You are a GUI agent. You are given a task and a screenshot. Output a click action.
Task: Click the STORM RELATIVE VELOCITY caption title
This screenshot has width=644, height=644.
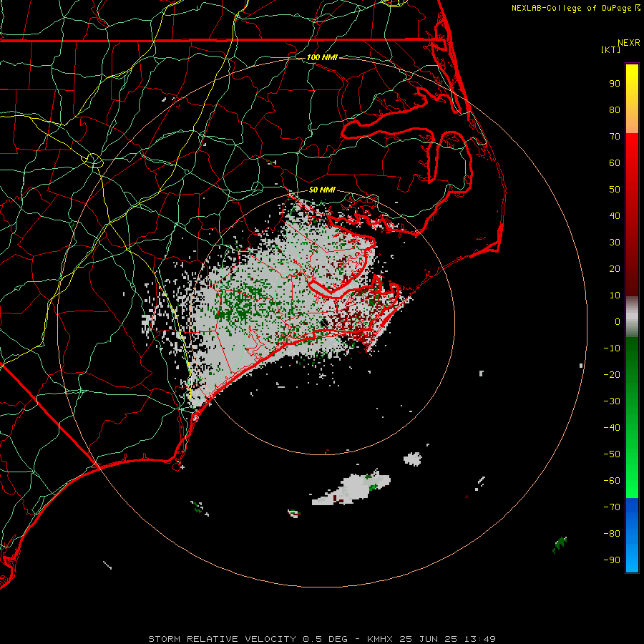(x=223, y=639)
